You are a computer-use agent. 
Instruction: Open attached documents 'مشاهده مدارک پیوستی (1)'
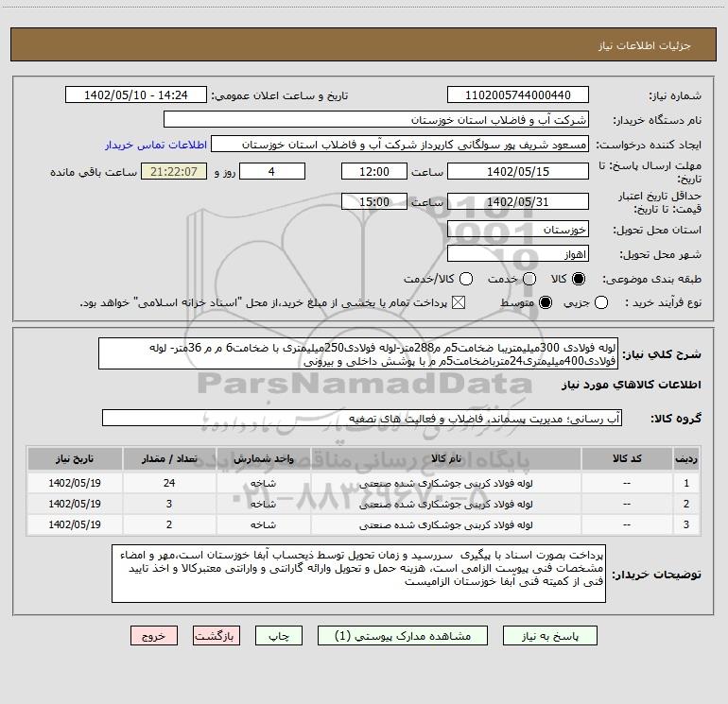403,636
